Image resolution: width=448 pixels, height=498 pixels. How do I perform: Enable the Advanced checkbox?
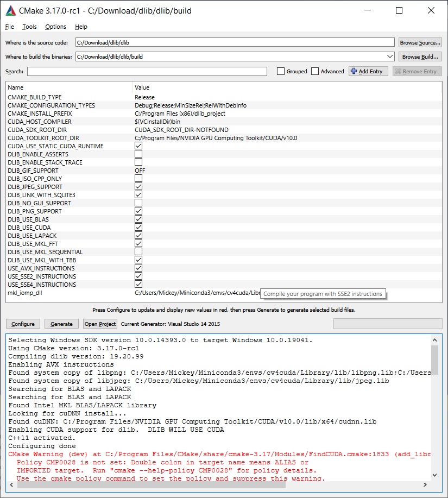(316, 71)
